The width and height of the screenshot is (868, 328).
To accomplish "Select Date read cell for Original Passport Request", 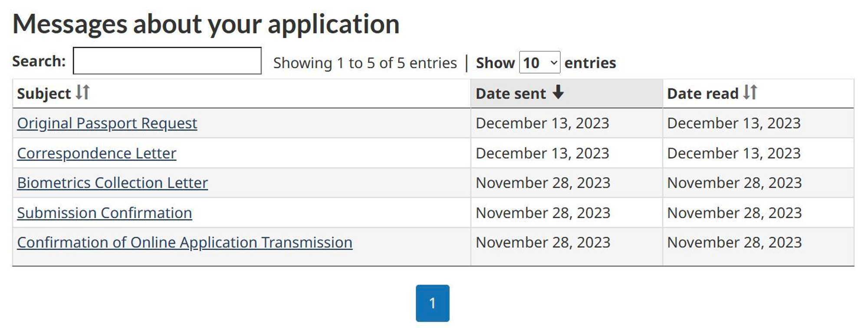I will point(734,123).
